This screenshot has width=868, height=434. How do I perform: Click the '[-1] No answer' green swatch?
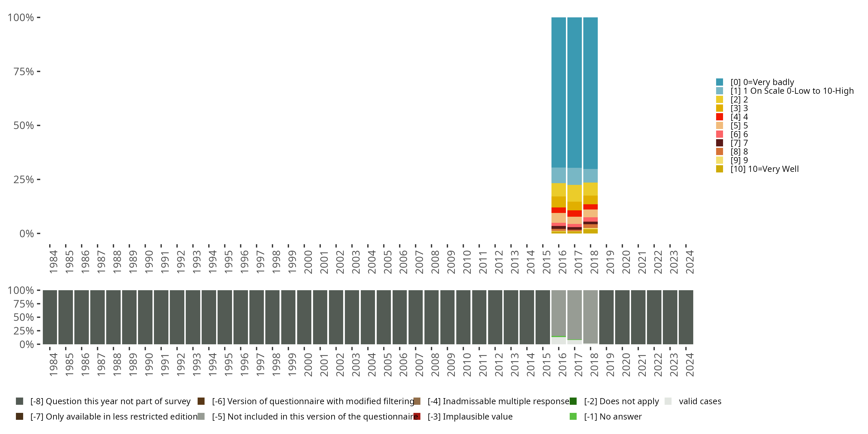click(573, 416)
